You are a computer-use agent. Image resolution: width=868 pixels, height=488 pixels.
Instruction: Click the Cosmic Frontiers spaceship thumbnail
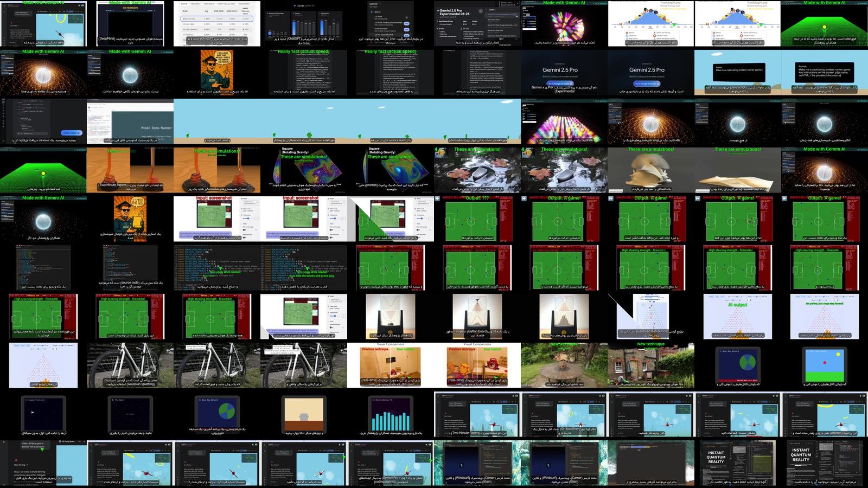click(43, 414)
